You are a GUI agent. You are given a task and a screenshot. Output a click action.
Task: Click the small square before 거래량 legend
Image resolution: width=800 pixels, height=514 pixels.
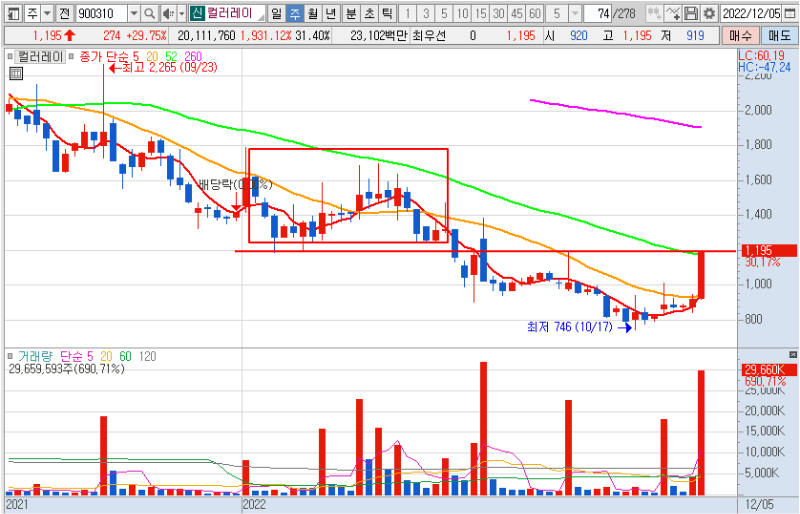click(x=10, y=356)
